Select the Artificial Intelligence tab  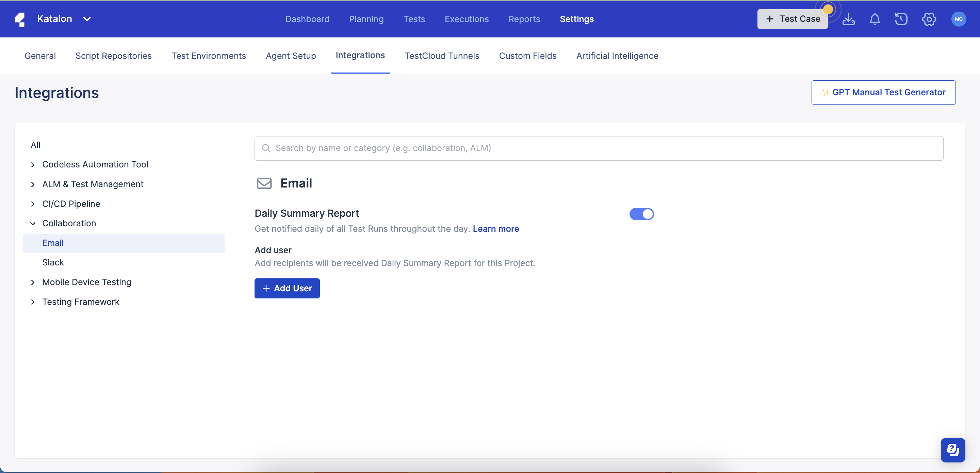pos(617,55)
